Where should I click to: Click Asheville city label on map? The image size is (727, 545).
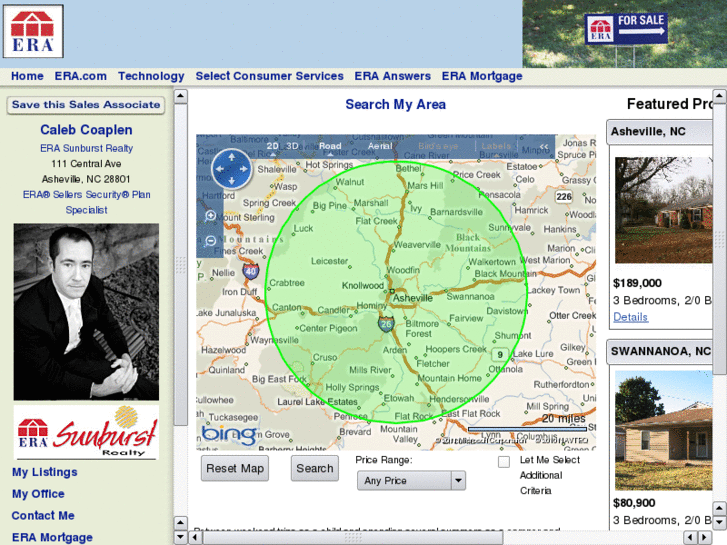(413, 298)
